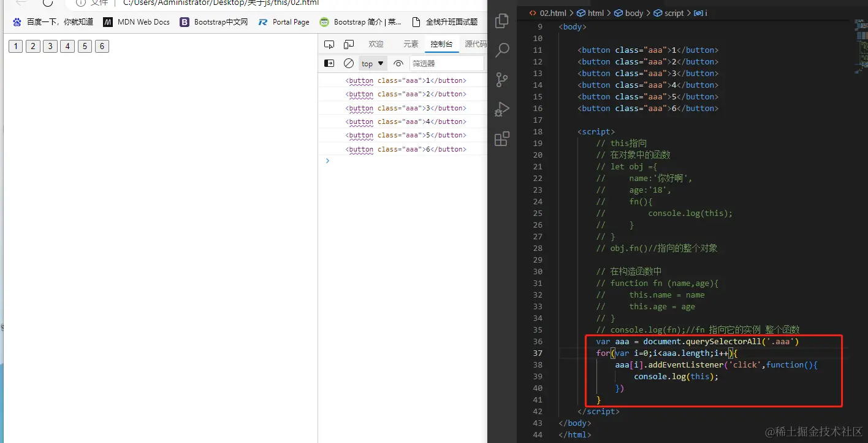Open the body breadcrumb dropdown

pyautogui.click(x=629, y=13)
